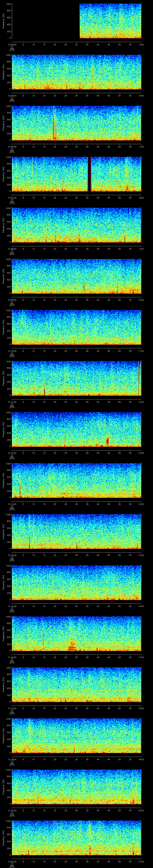The height and width of the screenshot is (868, 153).
Task: Click the 7:00 end time label
Action: click(x=141, y=147)
